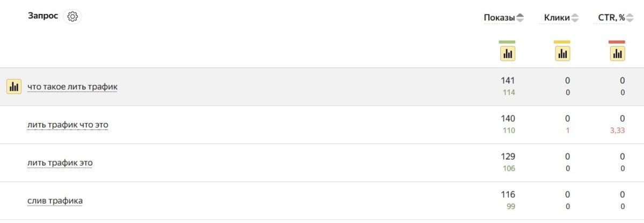This screenshot has height=223, width=644.
Task: Sort by CTR, % using sort arrows
Action: click(630, 18)
